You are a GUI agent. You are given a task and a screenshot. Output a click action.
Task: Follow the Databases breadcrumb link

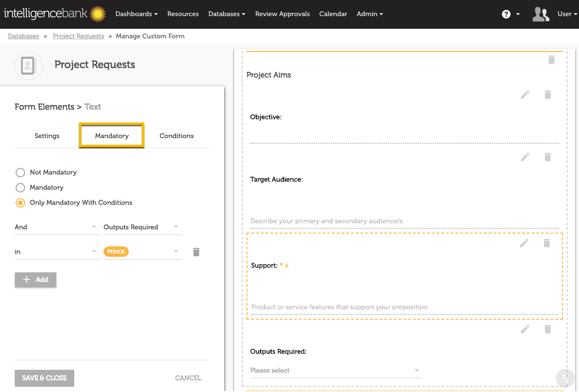24,36
